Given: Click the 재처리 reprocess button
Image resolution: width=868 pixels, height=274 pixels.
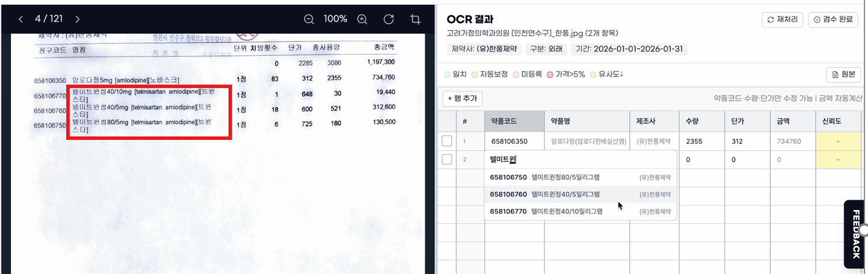Looking at the screenshot, I should (782, 20).
